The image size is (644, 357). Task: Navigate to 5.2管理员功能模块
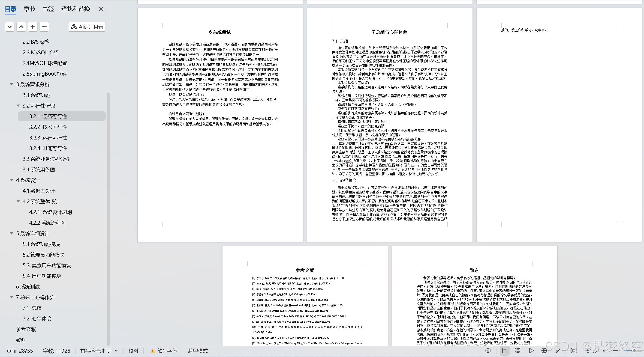[x=44, y=255]
